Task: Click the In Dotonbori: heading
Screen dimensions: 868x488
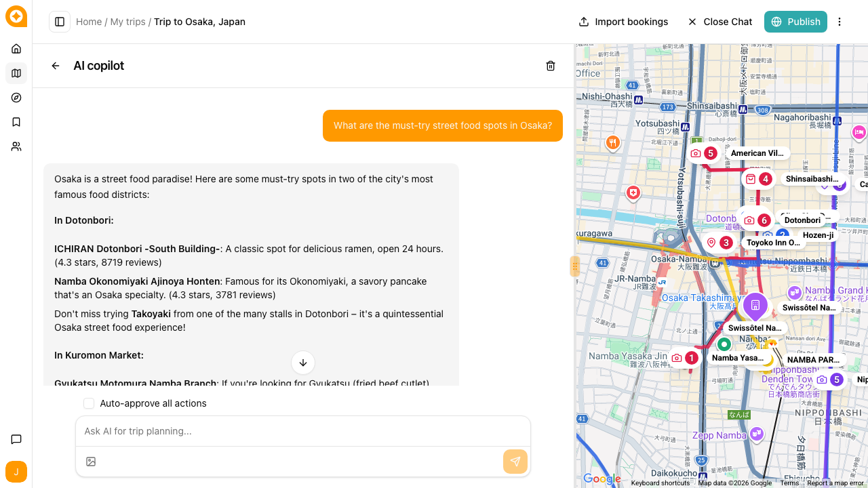Action: [84, 220]
